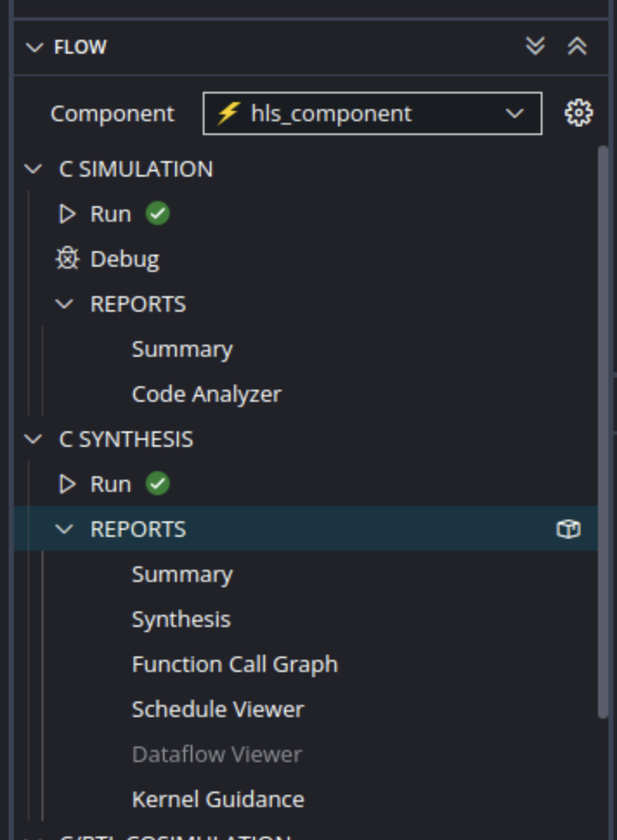Screen dimensions: 617x840
Task: Open the hls_component dropdown
Action: [x=372, y=113]
